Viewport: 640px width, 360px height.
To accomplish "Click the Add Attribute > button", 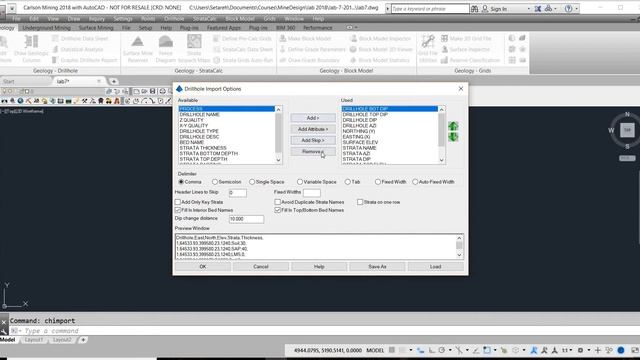I will point(313,129).
